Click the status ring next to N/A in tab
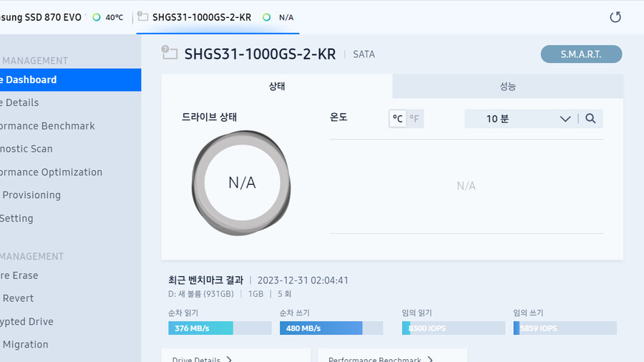The width and height of the screenshot is (644, 362). click(x=267, y=17)
